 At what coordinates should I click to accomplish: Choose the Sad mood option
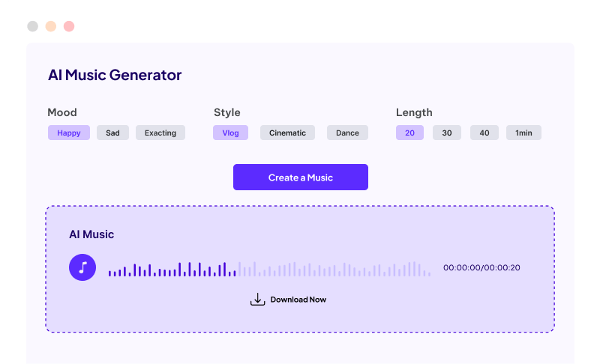(112, 133)
